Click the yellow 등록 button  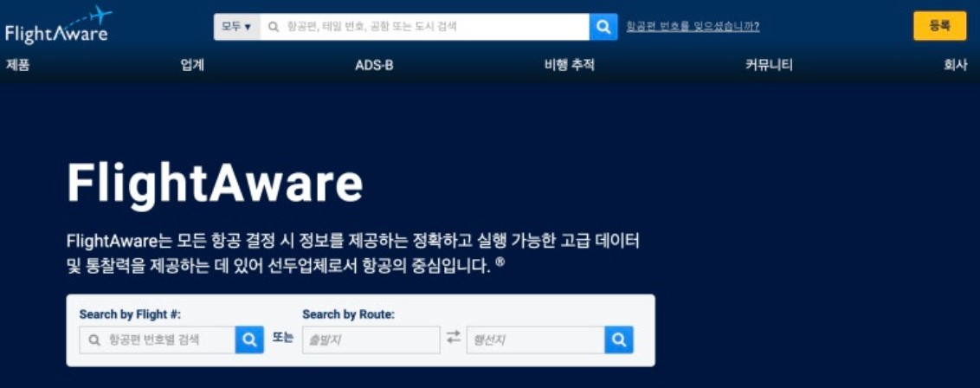(x=939, y=26)
